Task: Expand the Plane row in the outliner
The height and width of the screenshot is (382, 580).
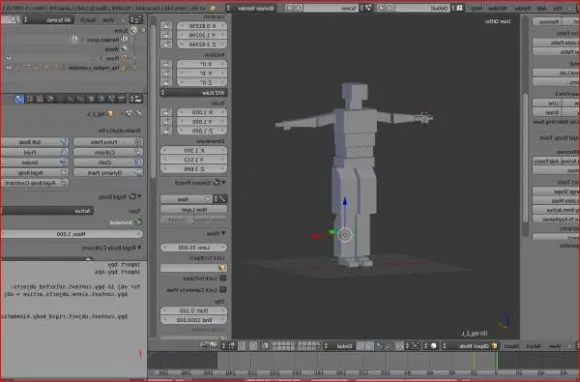Action: (x=133, y=58)
